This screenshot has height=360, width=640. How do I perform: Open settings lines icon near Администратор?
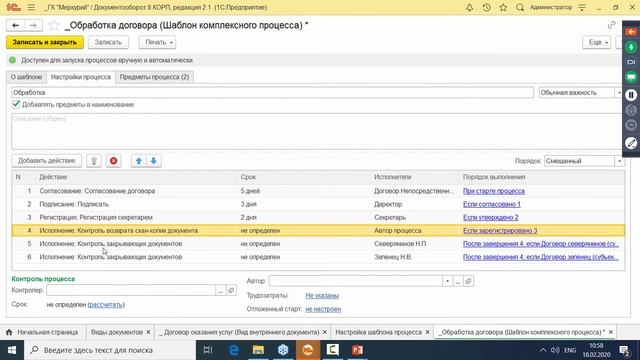[582, 7]
